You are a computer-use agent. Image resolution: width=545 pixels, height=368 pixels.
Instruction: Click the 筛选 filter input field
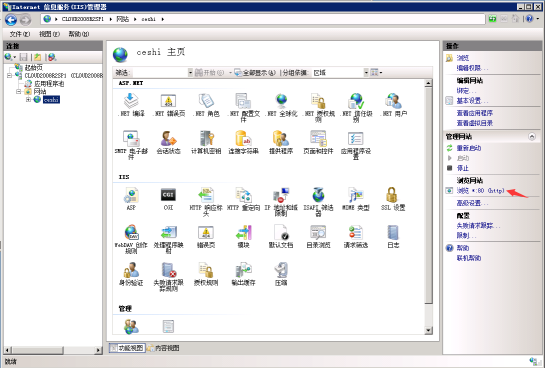[159, 73]
